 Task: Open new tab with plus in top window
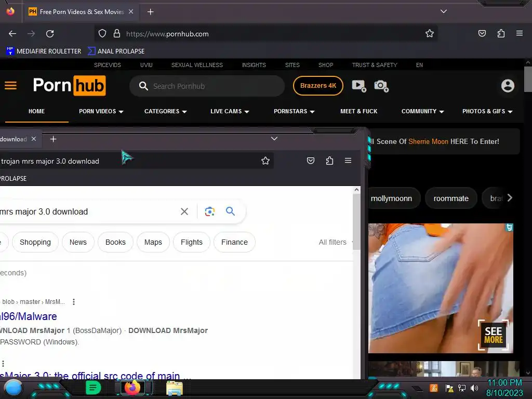pos(150,12)
